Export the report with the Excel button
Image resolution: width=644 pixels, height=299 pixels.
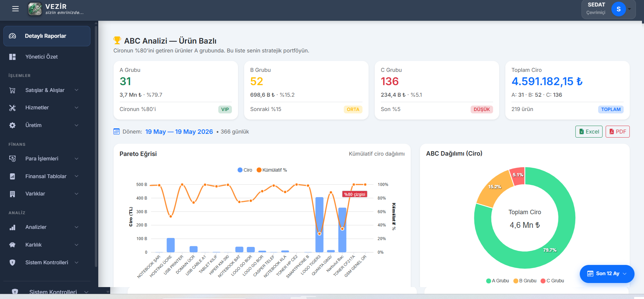click(x=589, y=132)
